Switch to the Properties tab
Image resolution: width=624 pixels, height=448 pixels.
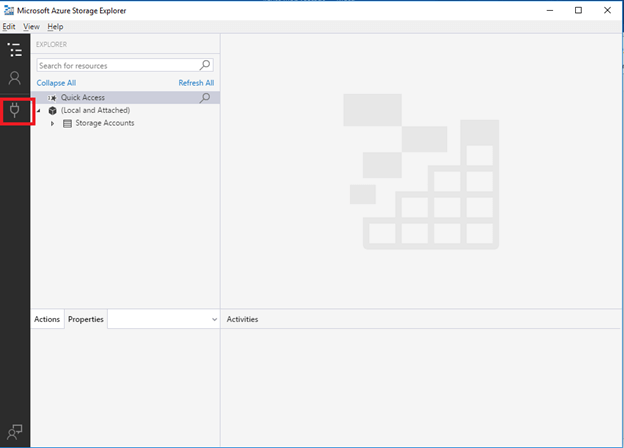[x=86, y=319]
